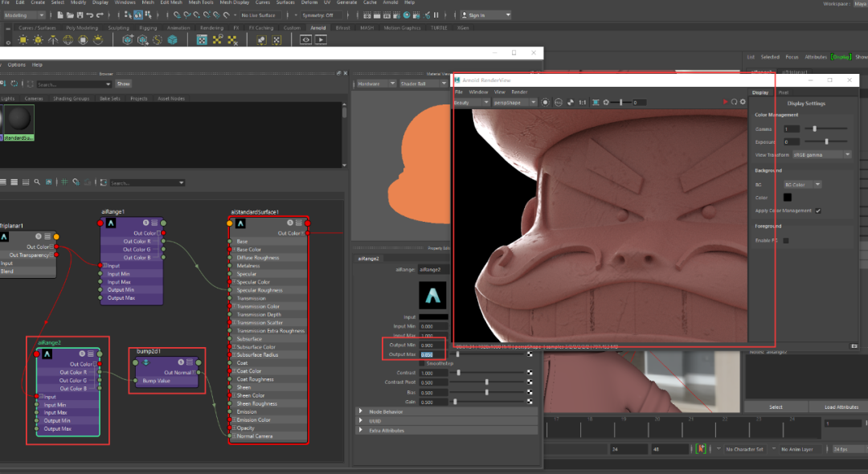Viewport: 868px width, 474px height.
Task: Click the new scene file icon
Action: 59,15
